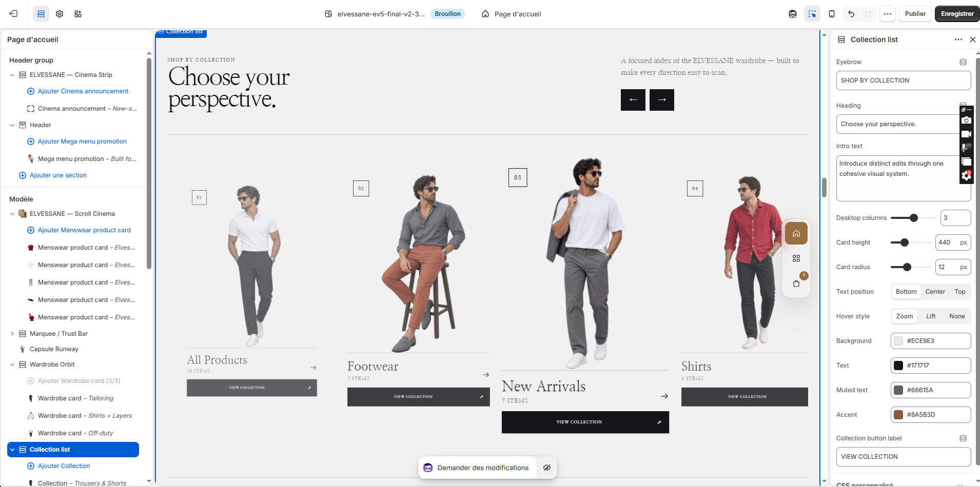This screenshot has width=980, height=487.
Task: Click the Enregistrer button
Action: (957, 14)
